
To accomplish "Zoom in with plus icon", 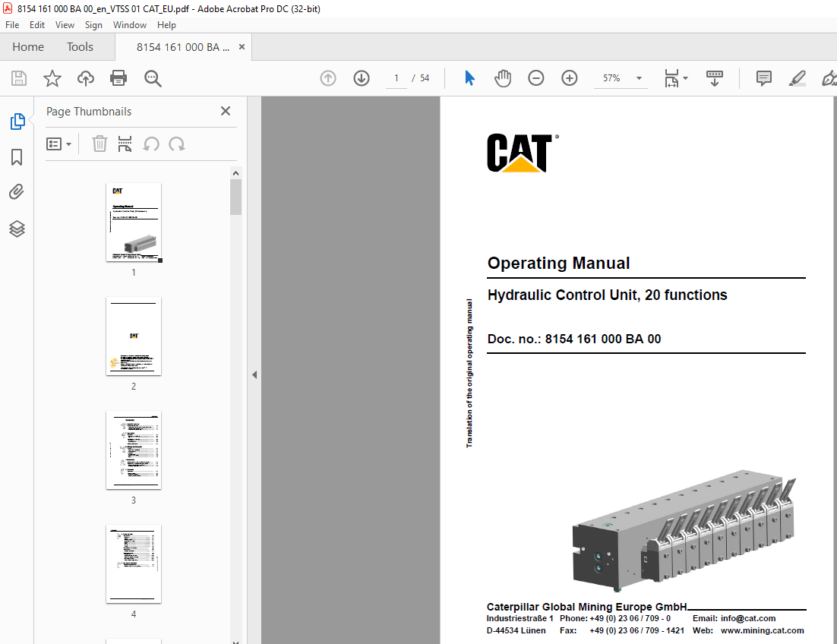I will pyautogui.click(x=570, y=78).
